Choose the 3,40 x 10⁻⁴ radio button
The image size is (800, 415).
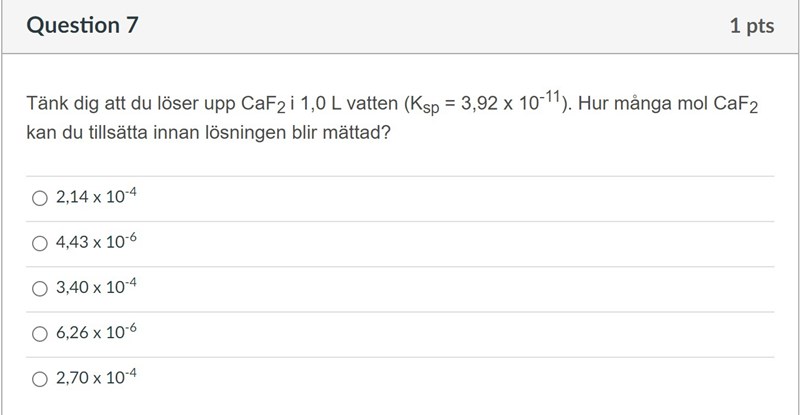coord(40,288)
